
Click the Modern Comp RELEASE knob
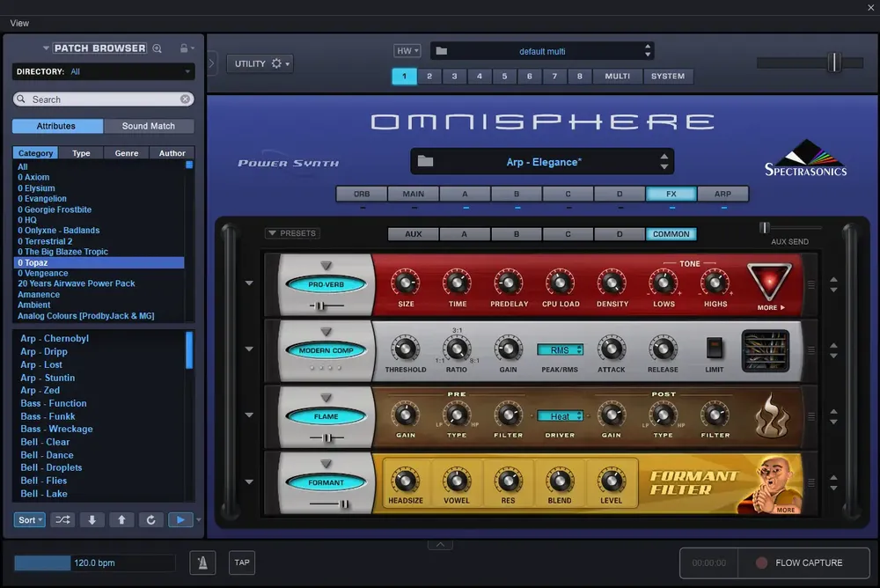click(x=663, y=349)
